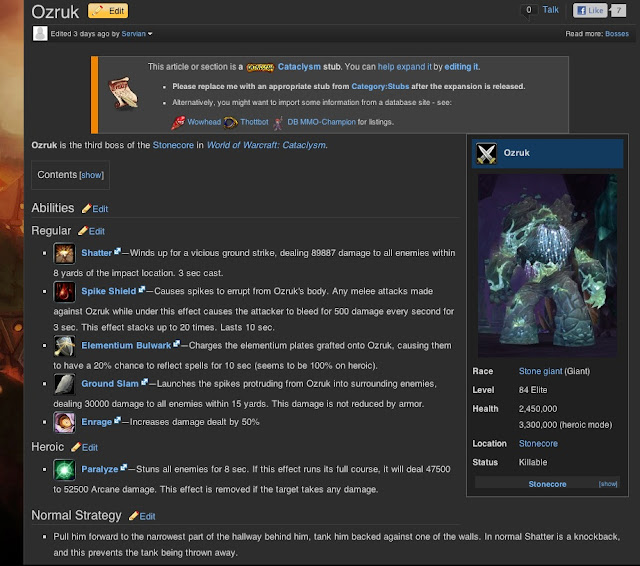Viewport: 640px width, 566px height.
Task: Click the Thottbot logo icon
Action: (x=231, y=122)
